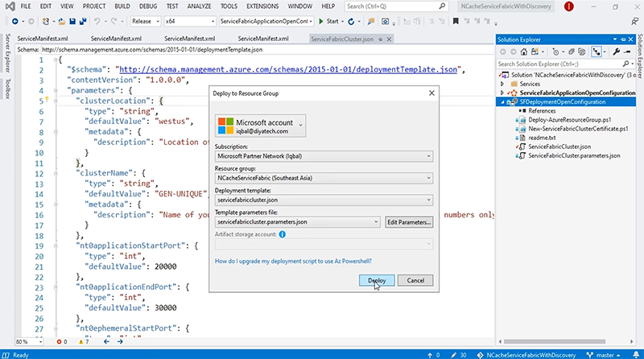Click the magnifier in Solution Explorer search
The image size is (644, 359).
coord(625,64)
